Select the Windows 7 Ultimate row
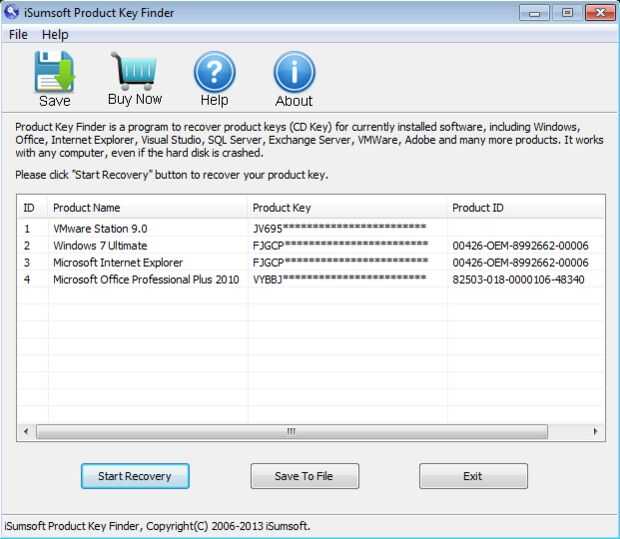The height and width of the screenshot is (539, 620). (x=311, y=246)
